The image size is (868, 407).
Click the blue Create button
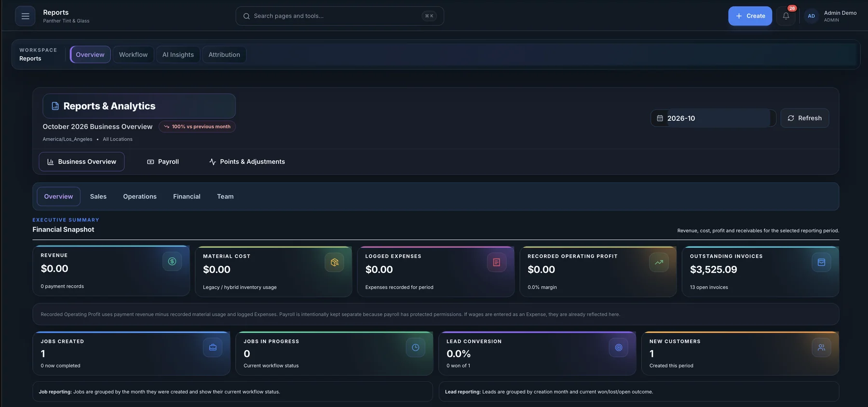750,16
